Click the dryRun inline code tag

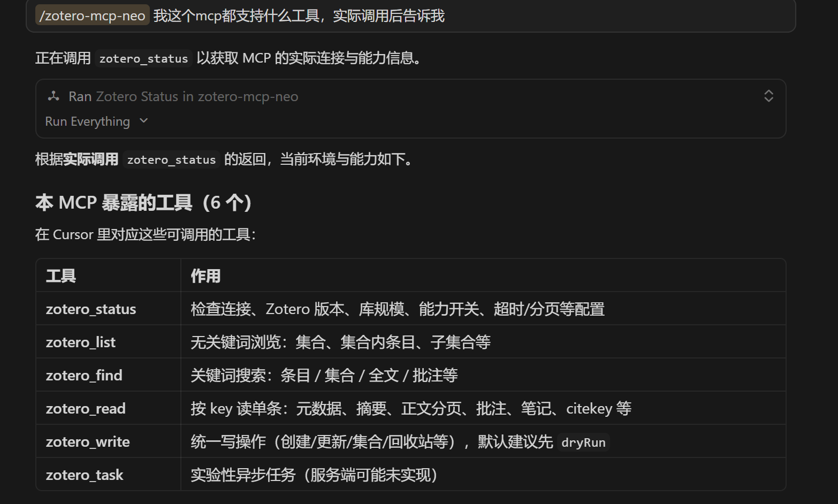click(583, 442)
